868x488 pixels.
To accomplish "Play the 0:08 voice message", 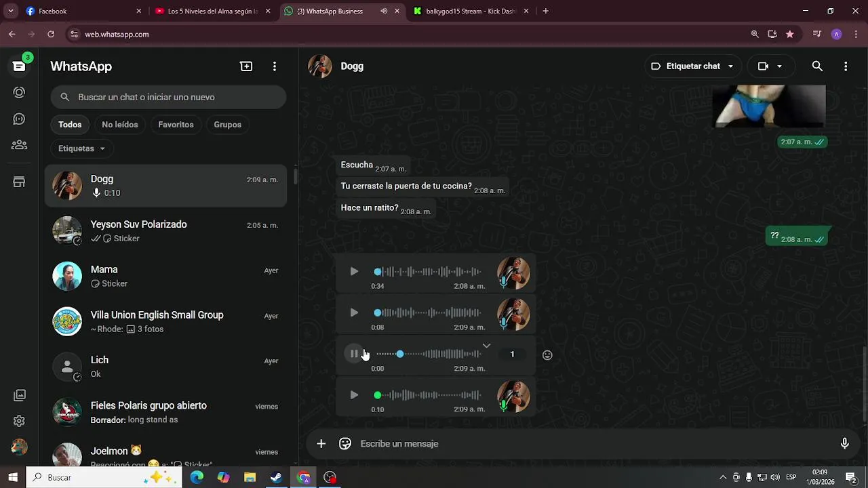I will [354, 313].
